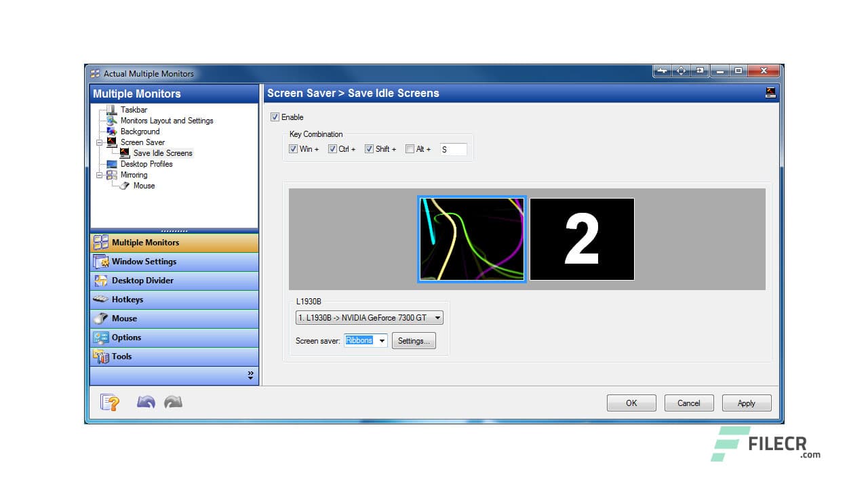This screenshot has width=868, height=488.
Task: Toggle the Win + key checkbox
Action: (293, 149)
